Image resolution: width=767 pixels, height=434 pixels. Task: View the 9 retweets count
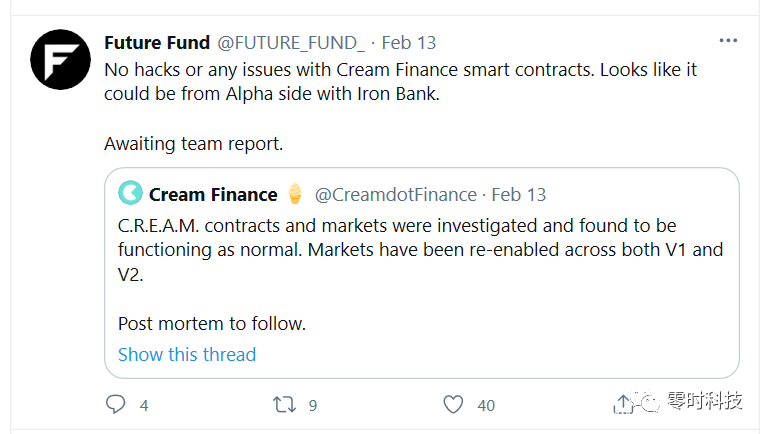(313, 406)
